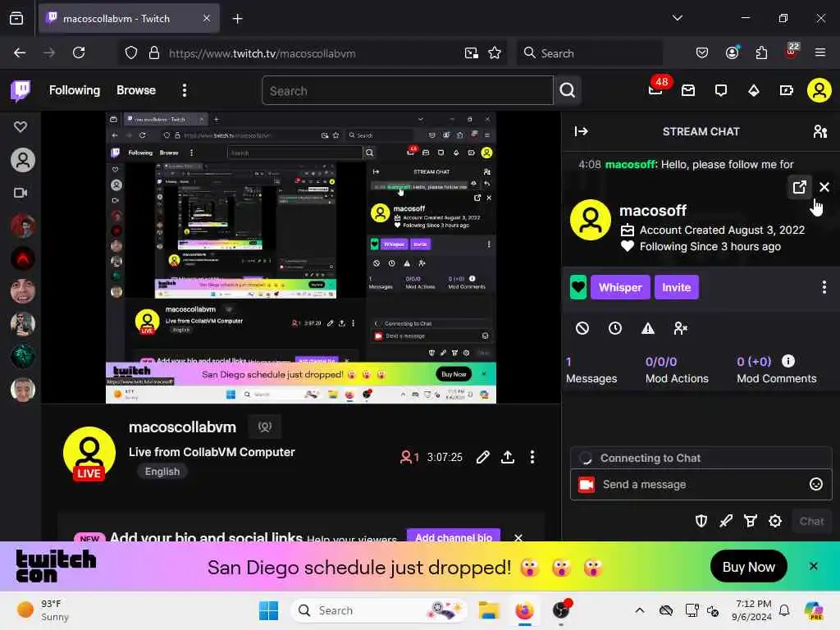
Task: Open the Turbo ad-free icon
Action: (x=787, y=90)
